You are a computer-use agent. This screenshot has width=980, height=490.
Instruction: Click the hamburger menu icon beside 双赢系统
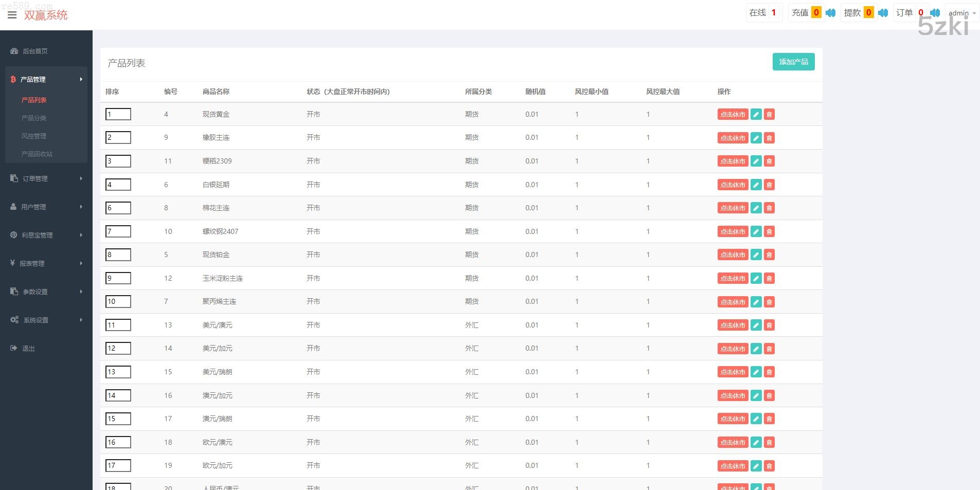point(12,15)
